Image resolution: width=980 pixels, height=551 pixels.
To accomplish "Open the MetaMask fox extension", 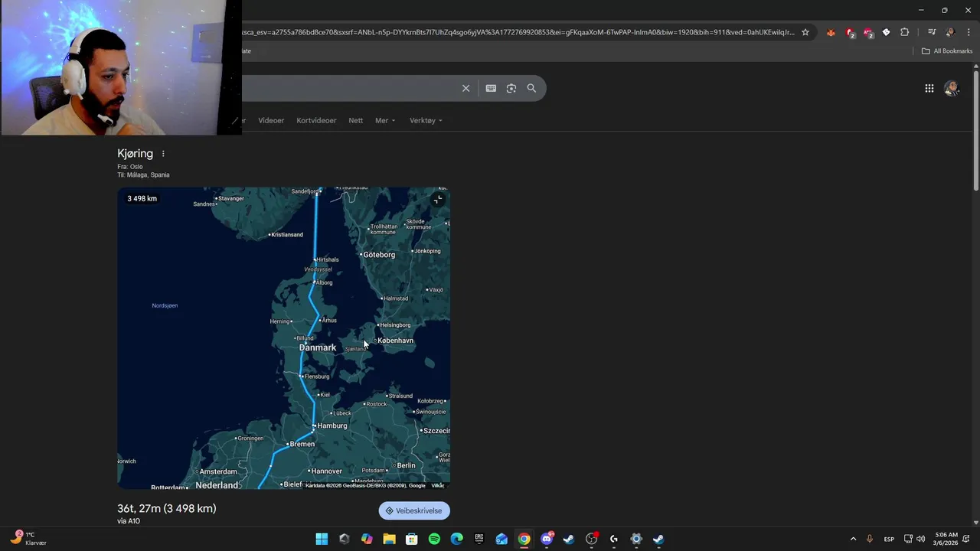I will (x=831, y=32).
